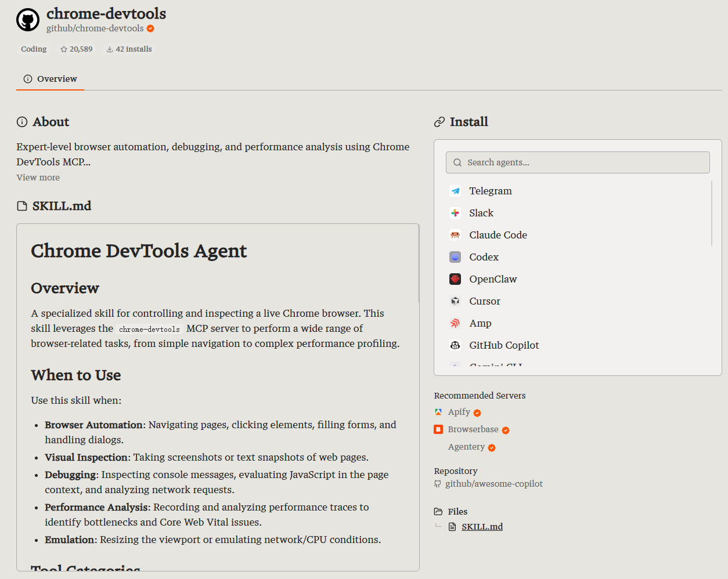Click the 42 installs label
Image resolution: width=728 pixels, height=579 pixels.
pyautogui.click(x=134, y=49)
